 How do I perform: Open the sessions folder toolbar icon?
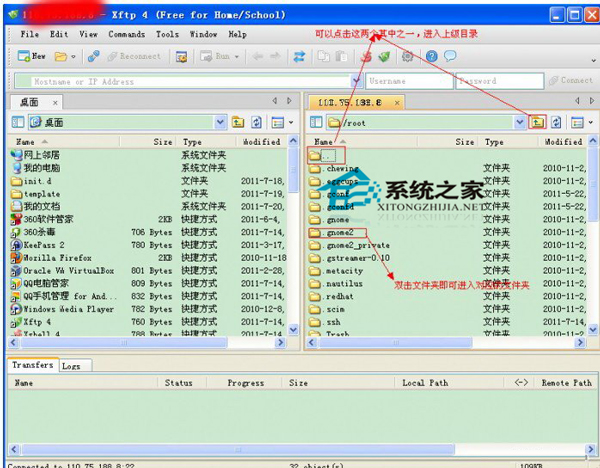click(x=60, y=57)
